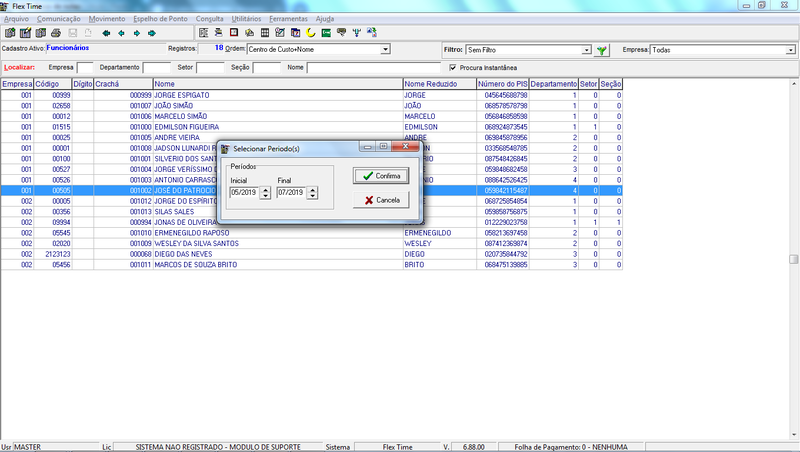This screenshot has width=800, height=452.
Task: Confirm the selected period with Confirma
Action: [381, 175]
